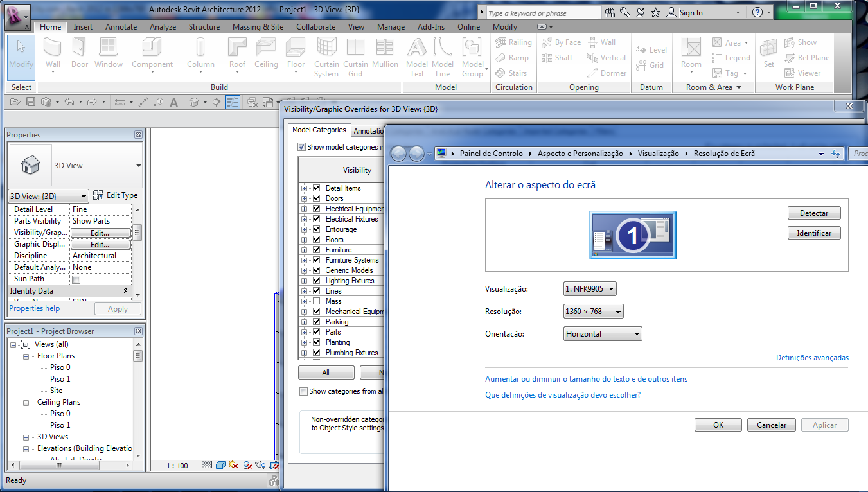
Task: Click the Text (A) icon in Quick Access
Action: pyautogui.click(x=173, y=101)
